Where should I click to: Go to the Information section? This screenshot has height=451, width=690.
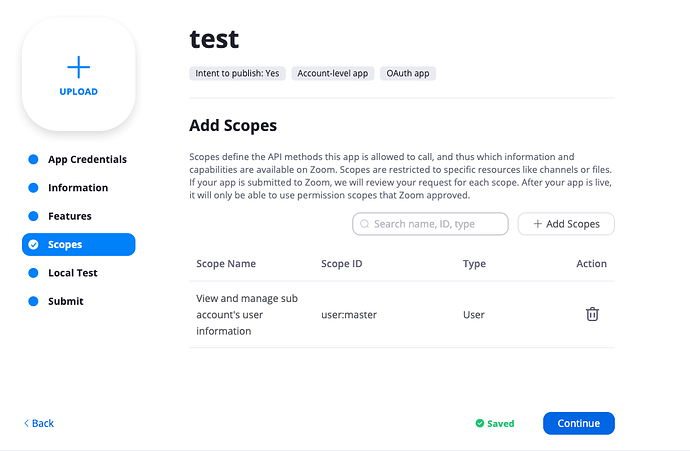[78, 188]
